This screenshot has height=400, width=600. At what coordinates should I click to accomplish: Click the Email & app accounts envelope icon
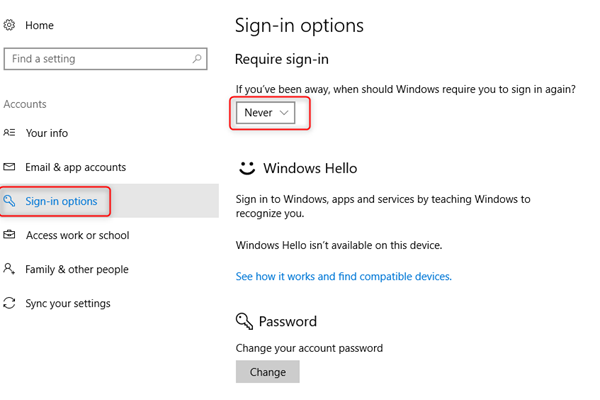pos(10,167)
